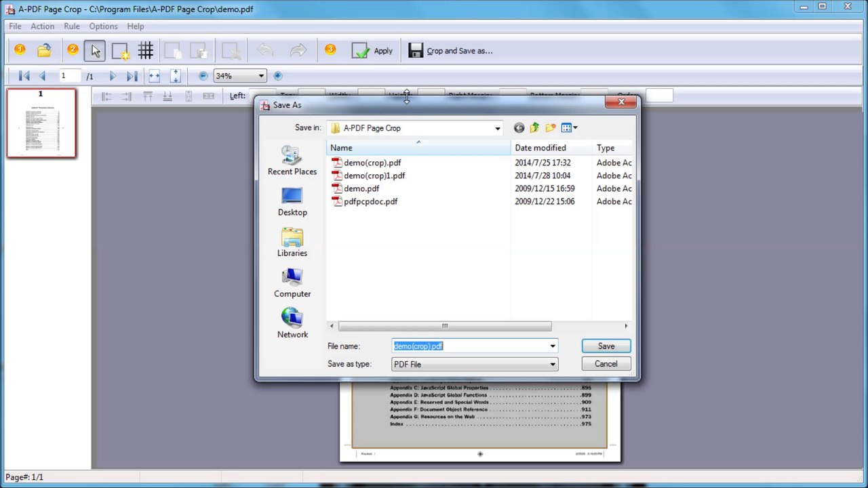Expand the Save in folder dropdown

(497, 128)
